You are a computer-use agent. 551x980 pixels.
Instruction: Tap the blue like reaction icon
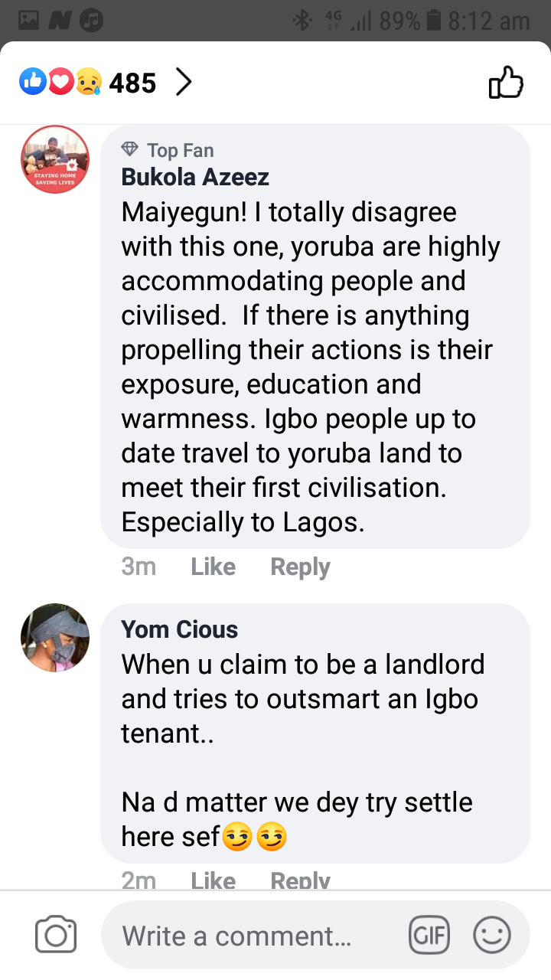[33, 81]
